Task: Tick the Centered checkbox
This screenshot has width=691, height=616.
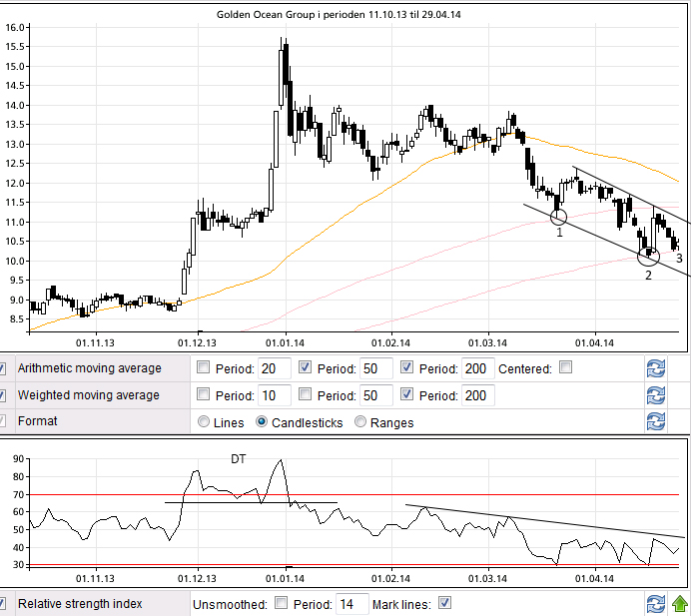Action: click(566, 368)
